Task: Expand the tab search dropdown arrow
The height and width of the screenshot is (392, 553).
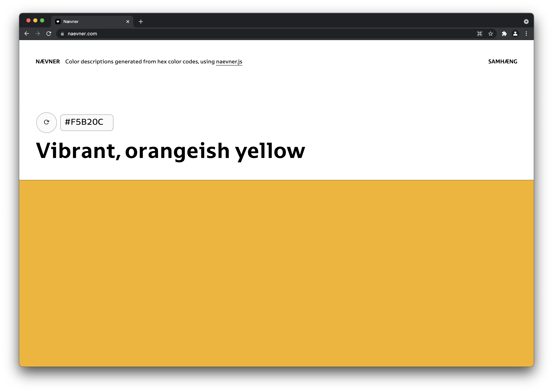Action: [526, 21]
